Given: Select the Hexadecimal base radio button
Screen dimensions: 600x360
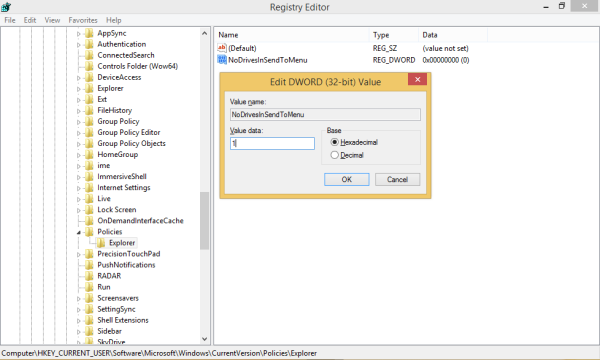Looking at the screenshot, I should click(334, 142).
